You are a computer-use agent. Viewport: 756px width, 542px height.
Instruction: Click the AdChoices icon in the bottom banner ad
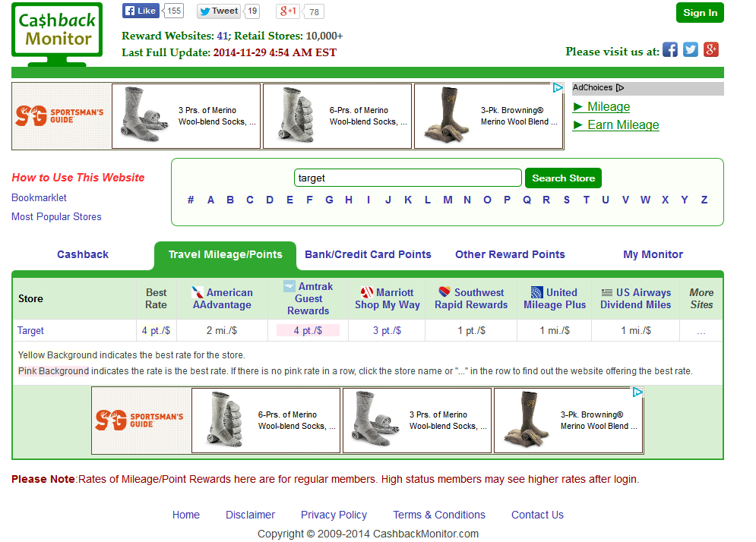(x=637, y=392)
